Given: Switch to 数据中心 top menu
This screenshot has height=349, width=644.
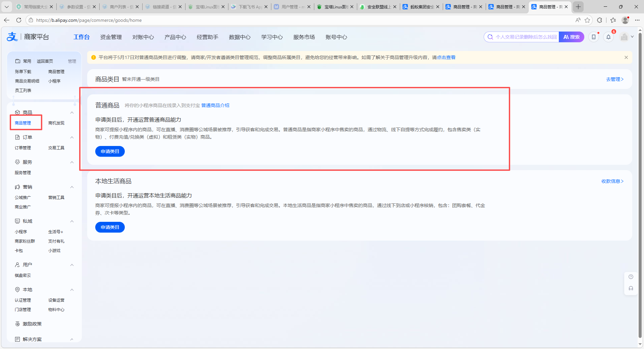Looking at the screenshot, I should pyautogui.click(x=239, y=37).
